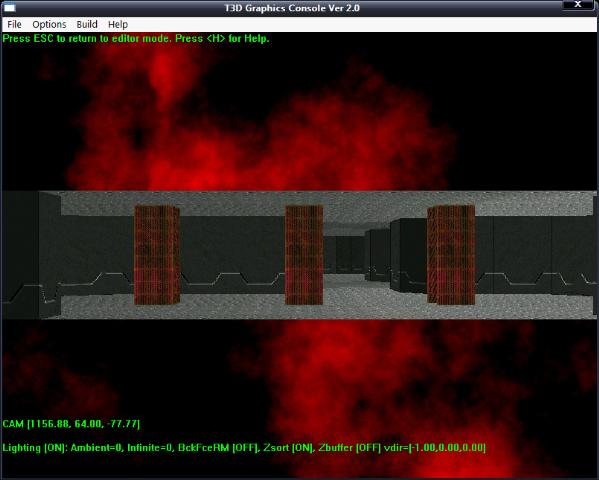Click the CAM coordinates readout

pos(71,424)
